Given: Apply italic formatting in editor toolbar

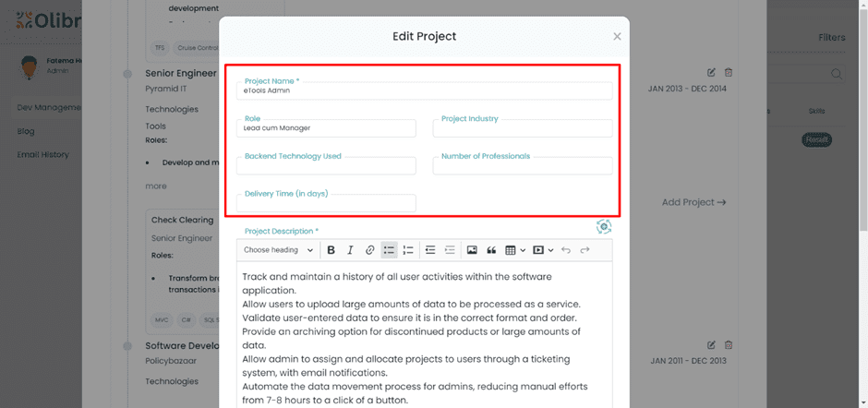Looking at the screenshot, I should 350,250.
